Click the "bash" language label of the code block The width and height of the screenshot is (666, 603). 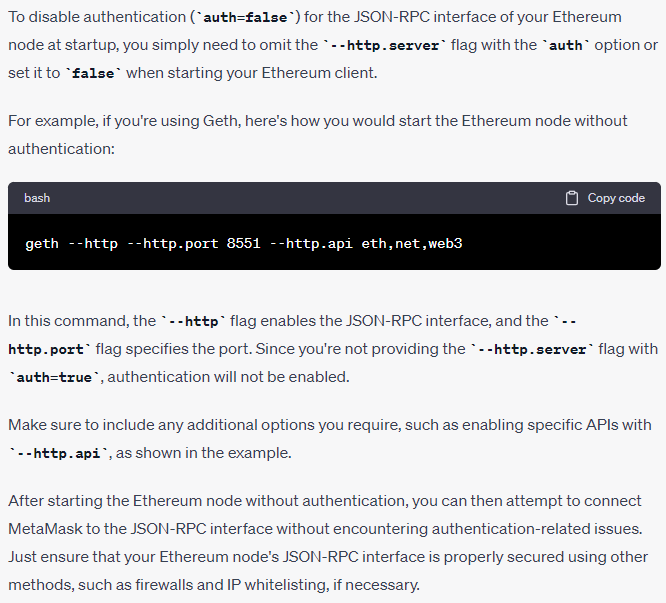pyautogui.click(x=37, y=198)
